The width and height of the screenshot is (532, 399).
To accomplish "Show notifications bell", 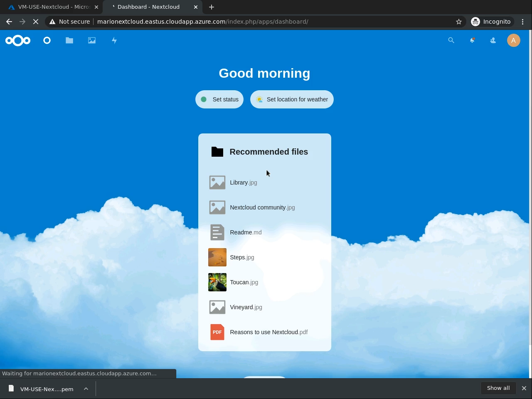I will click(x=472, y=40).
